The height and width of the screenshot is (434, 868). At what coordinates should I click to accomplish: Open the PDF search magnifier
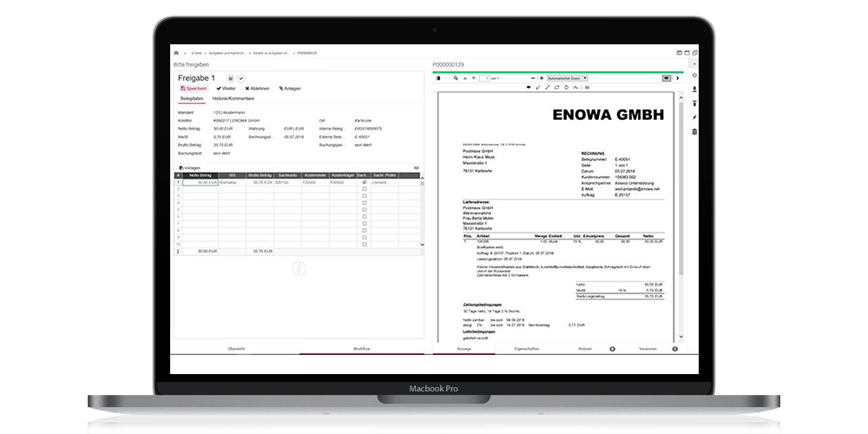pos(456,78)
